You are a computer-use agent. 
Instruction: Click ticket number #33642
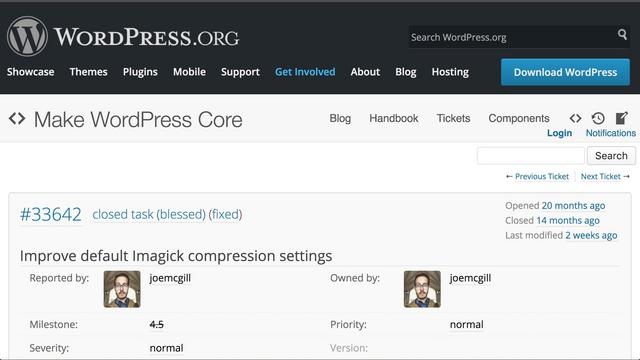tap(51, 214)
